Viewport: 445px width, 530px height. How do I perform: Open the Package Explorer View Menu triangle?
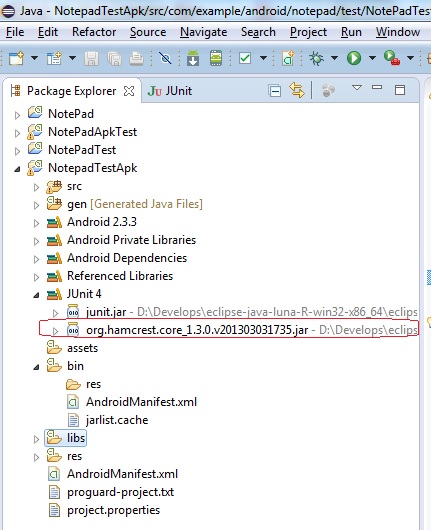(357, 88)
